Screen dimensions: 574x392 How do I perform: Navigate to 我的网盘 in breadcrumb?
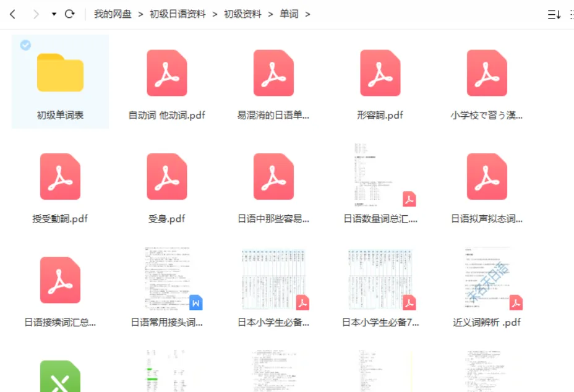click(x=113, y=14)
